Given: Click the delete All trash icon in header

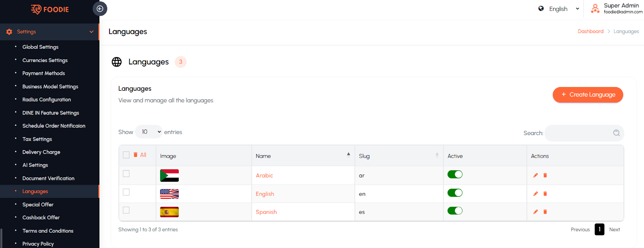Looking at the screenshot, I should [136, 155].
